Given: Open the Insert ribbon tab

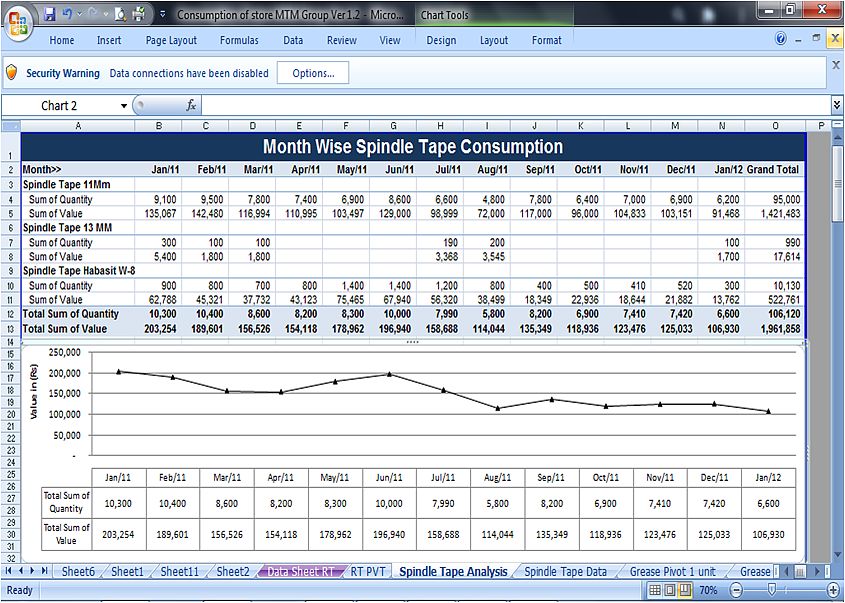Looking at the screenshot, I should tap(109, 40).
